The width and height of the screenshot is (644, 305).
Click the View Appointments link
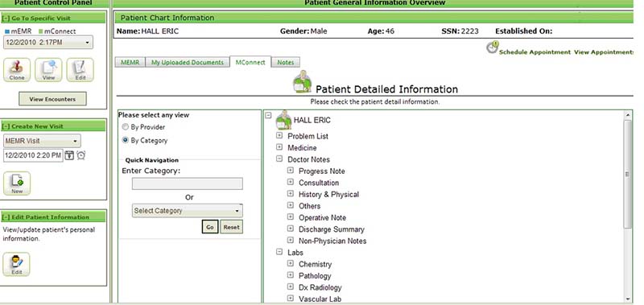(604, 52)
